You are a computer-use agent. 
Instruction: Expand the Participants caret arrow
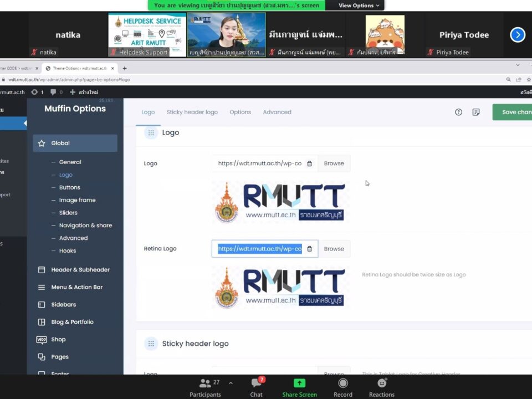point(231,383)
